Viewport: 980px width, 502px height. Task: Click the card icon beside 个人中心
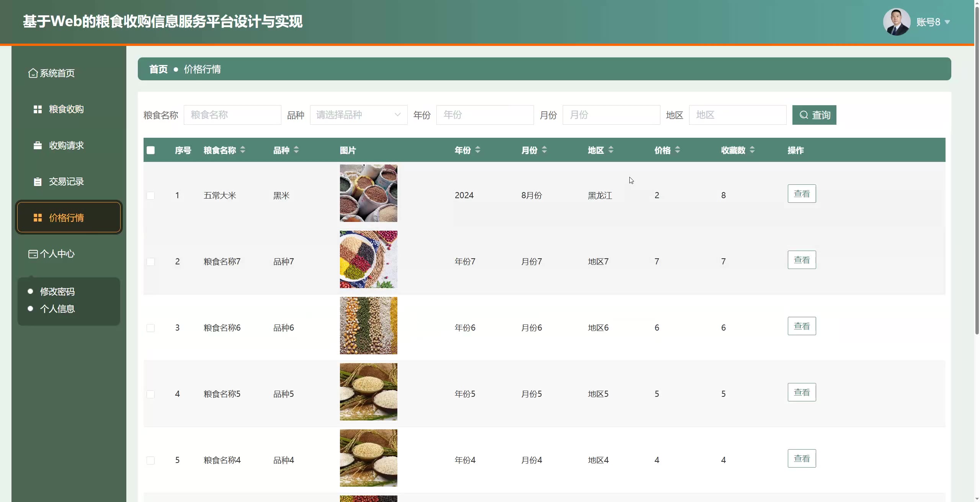[33, 254]
